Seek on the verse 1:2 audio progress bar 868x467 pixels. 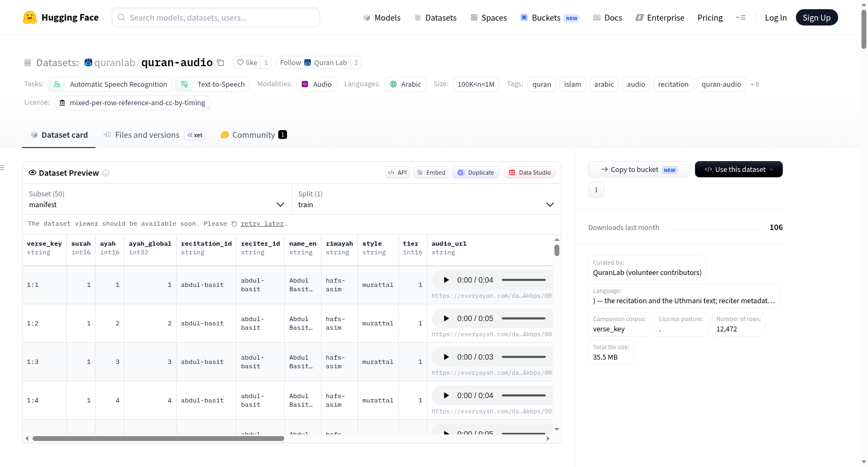point(524,318)
